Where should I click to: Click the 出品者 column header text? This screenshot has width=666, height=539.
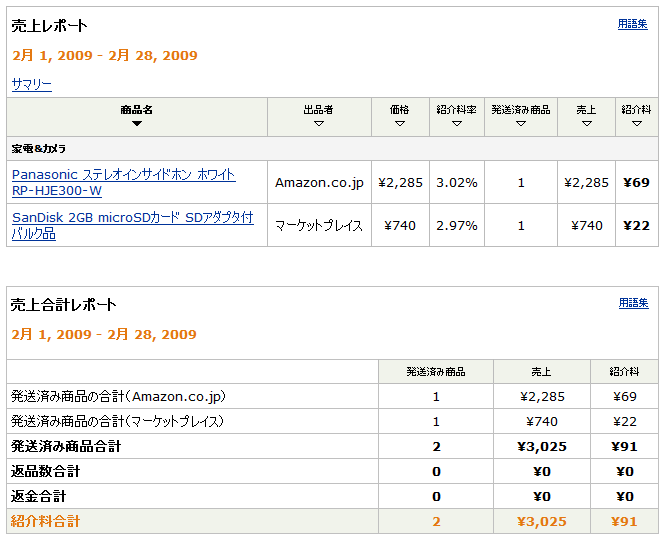(318, 109)
